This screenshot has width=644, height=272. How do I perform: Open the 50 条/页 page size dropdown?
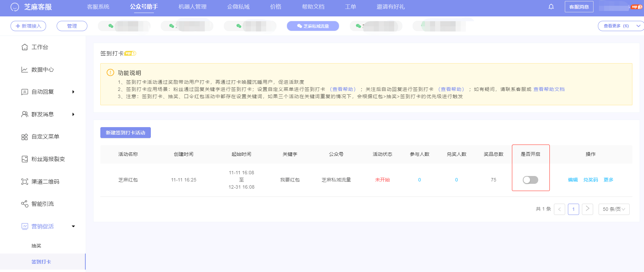pos(614,209)
